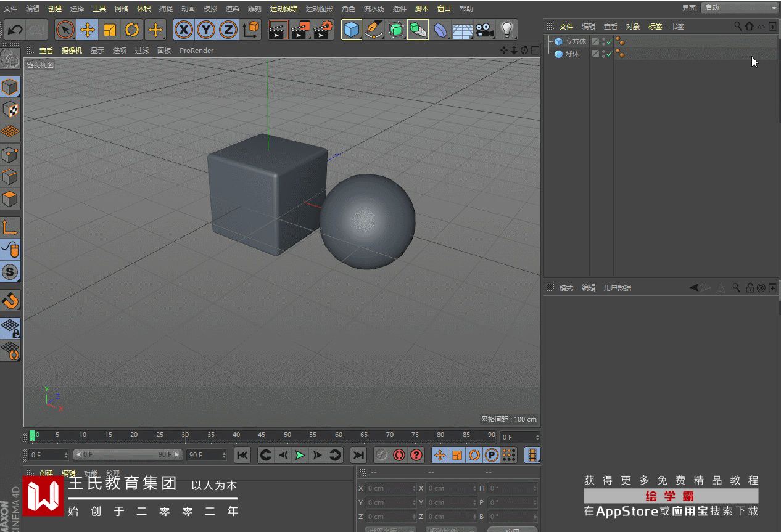Viewport: 781px width, 532px height.
Task: Select the Rotate tool in top toolbar
Action: coord(132,30)
